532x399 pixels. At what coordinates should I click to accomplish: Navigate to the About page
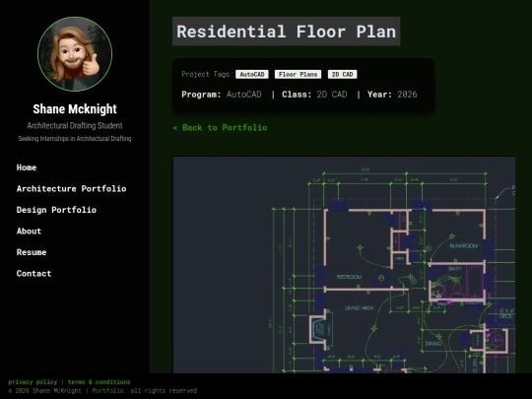tap(29, 232)
